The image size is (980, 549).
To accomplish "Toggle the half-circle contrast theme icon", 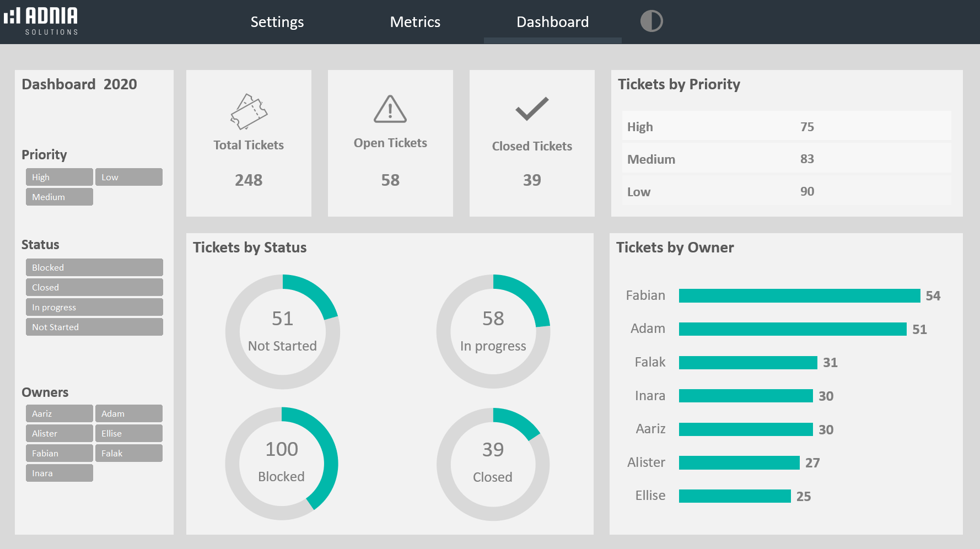I will 651,21.
